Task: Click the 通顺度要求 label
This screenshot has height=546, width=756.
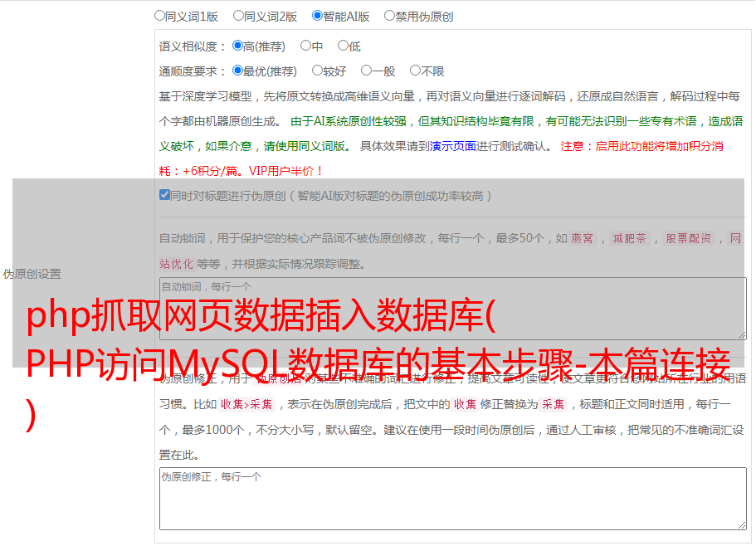Action: click(193, 71)
